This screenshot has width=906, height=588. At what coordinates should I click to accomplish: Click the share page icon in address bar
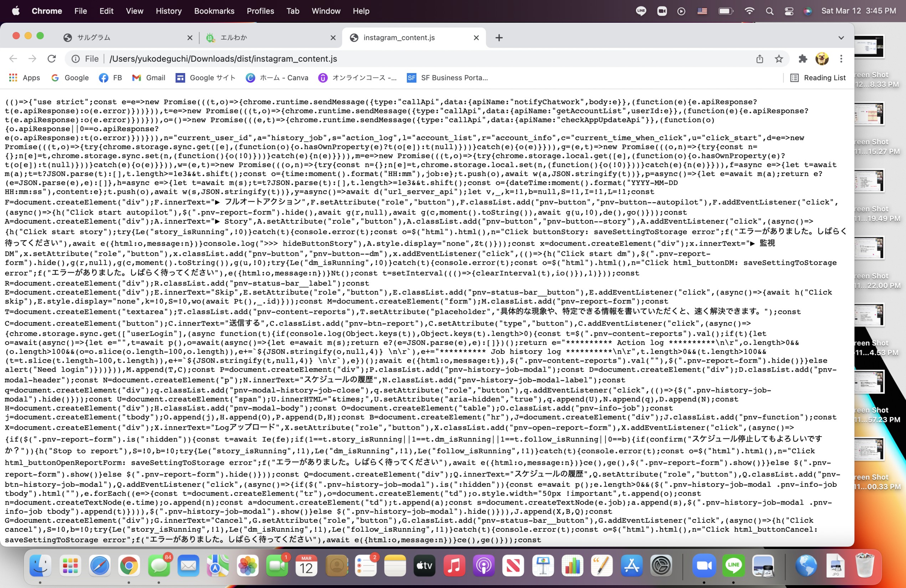click(759, 58)
